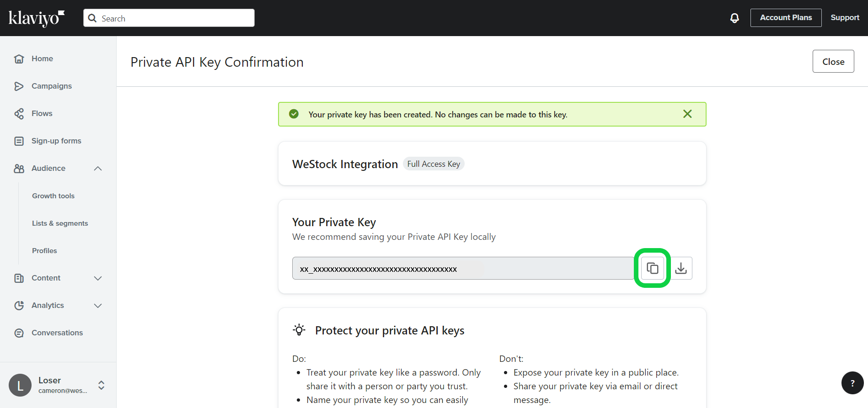The width and height of the screenshot is (868, 408).
Task: Open the notifications bell
Action: (734, 18)
